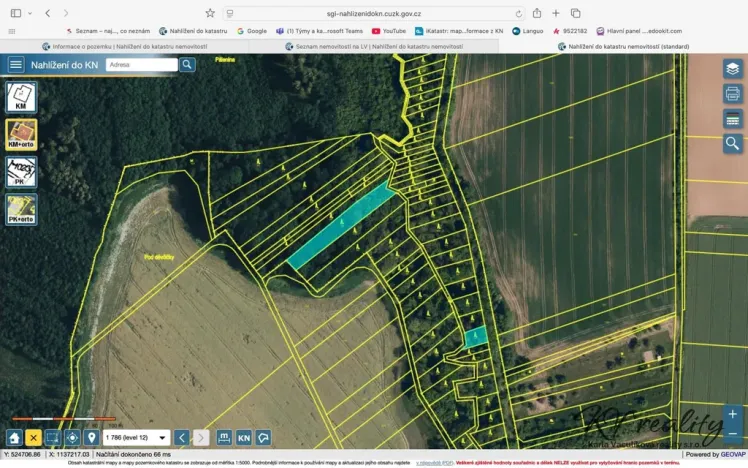This screenshot has height=468, width=748.
Task: Click the Adresa search input field
Action: pos(141,65)
